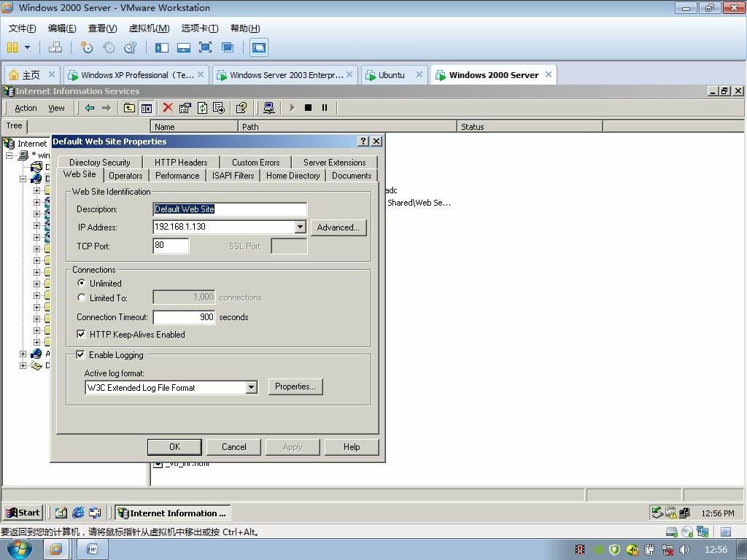The height and width of the screenshot is (560, 747).
Task: Open the Performance tab
Action: click(177, 176)
